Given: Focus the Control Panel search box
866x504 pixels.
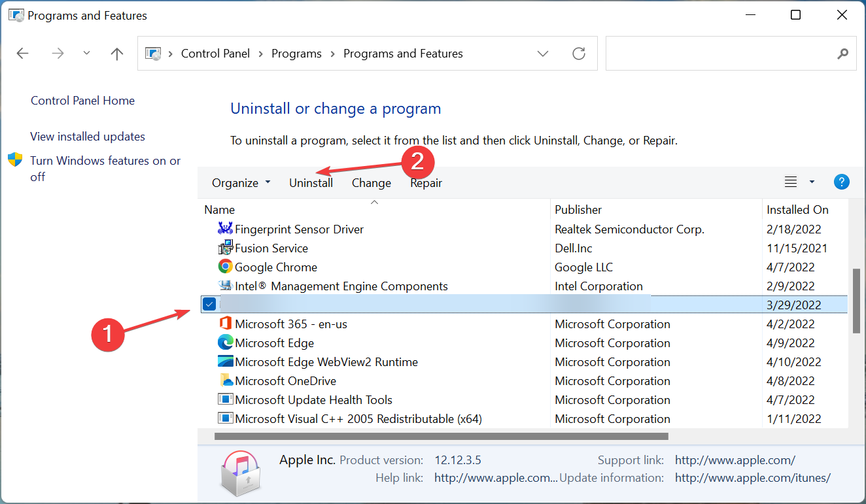Looking at the screenshot, I should pyautogui.click(x=731, y=54).
